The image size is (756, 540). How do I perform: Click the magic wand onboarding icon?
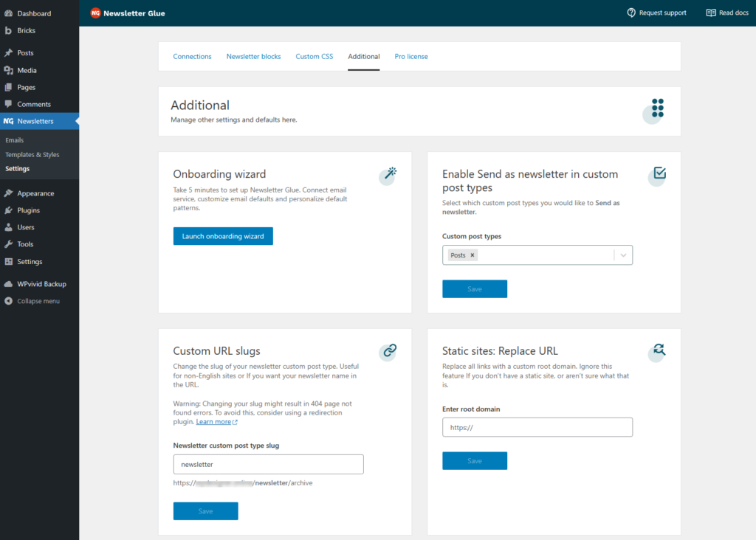click(389, 173)
